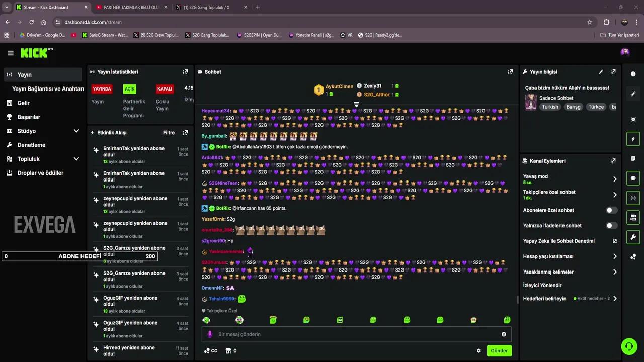
Task: Open the browser extensions puzzle icon
Action: [x=606, y=22]
